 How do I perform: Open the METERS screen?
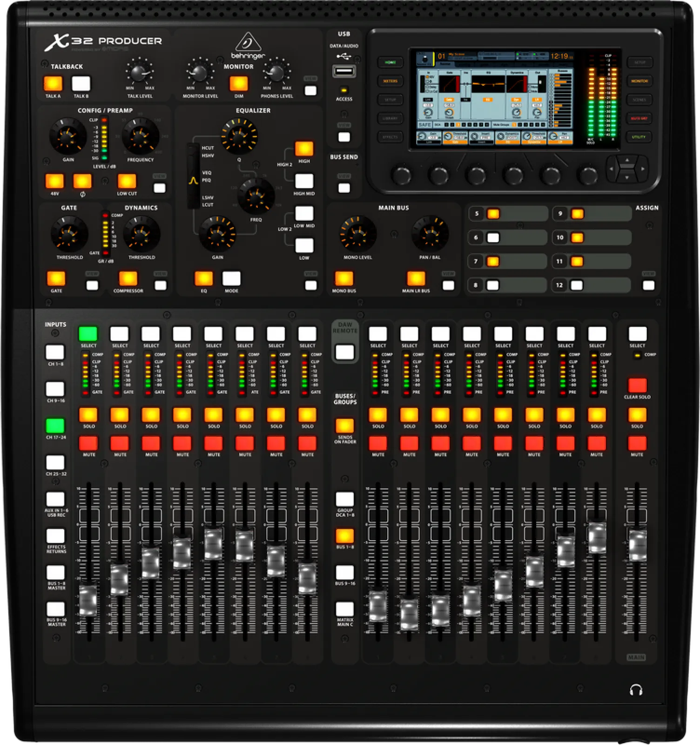[390, 81]
